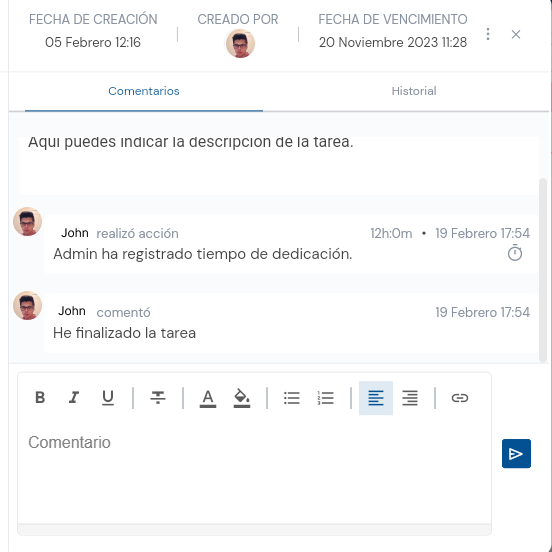This screenshot has height=552, width=552.
Task: Insert a bulleted list
Action: 292,398
